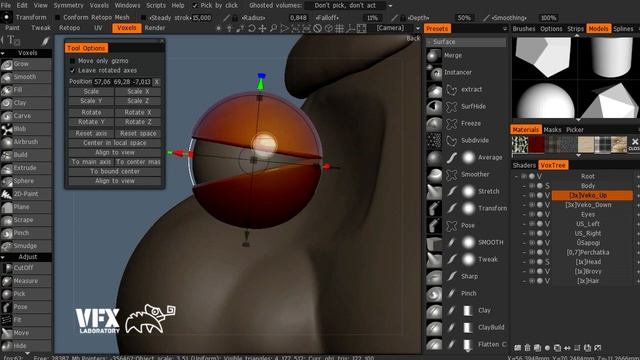Image resolution: width=640 pixels, height=360 pixels.
Task: Select the Move tool in Adjust list
Action: coord(26,333)
